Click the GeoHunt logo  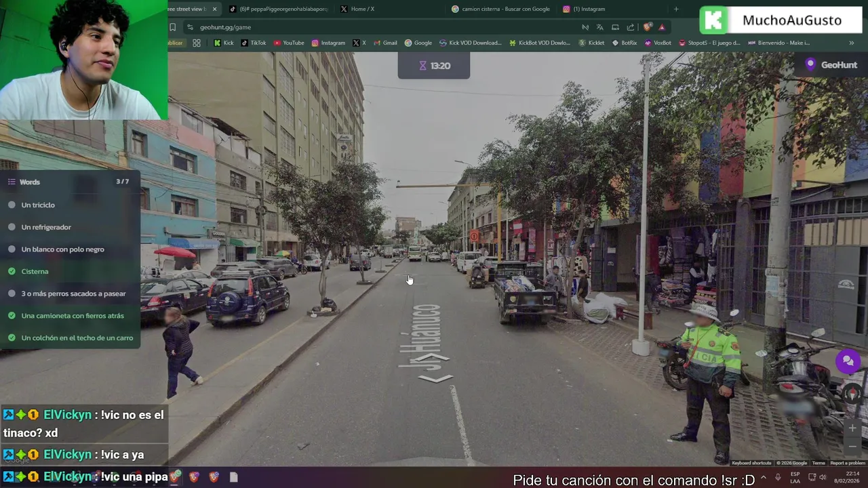(x=831, y=65)
